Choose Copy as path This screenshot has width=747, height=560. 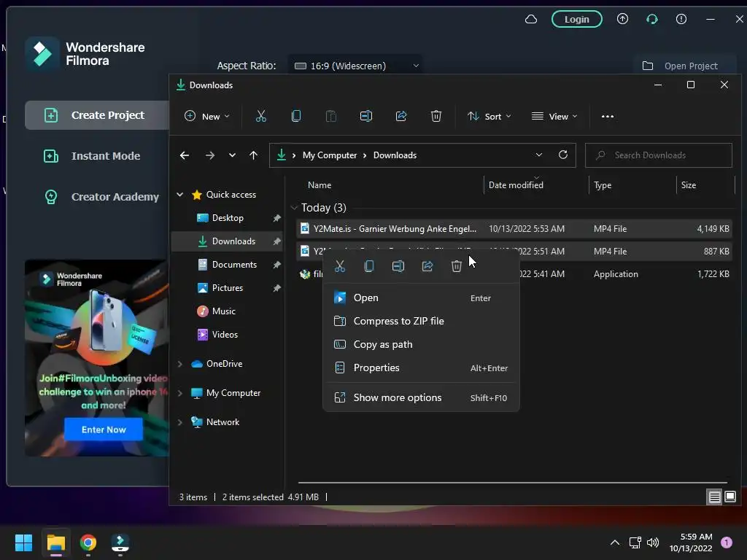(x=421, y=344)
